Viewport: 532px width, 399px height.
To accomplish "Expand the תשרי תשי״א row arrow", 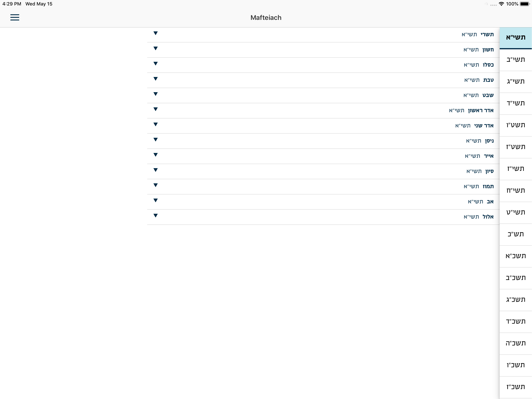I will (x=156, y=33).
